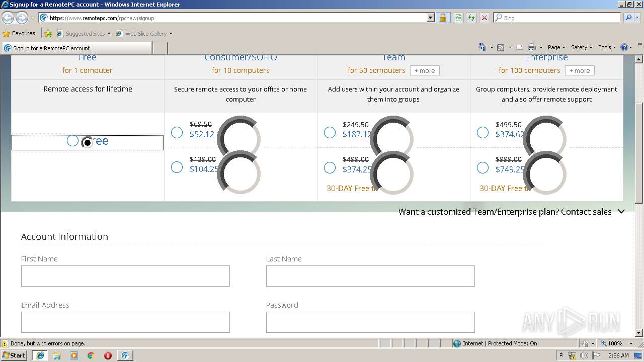Expand Contact sales chevron
This screenshot has width=644, height=362.
pos(621,212)
